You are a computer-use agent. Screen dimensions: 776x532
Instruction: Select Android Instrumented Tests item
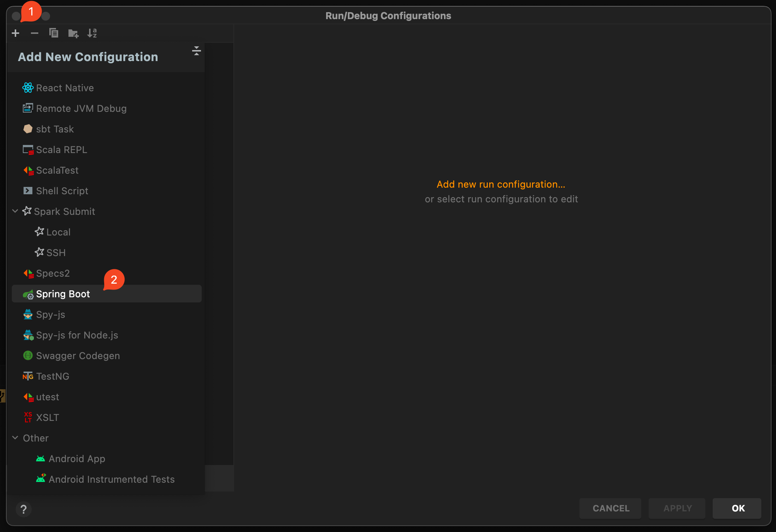coord(111,479)
